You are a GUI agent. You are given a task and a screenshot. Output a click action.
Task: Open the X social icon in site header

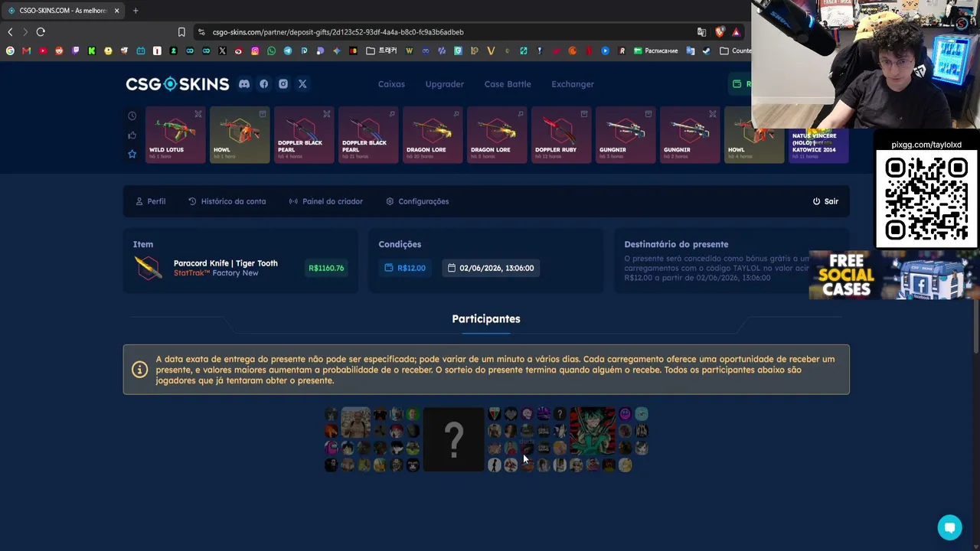click(302, 84)
